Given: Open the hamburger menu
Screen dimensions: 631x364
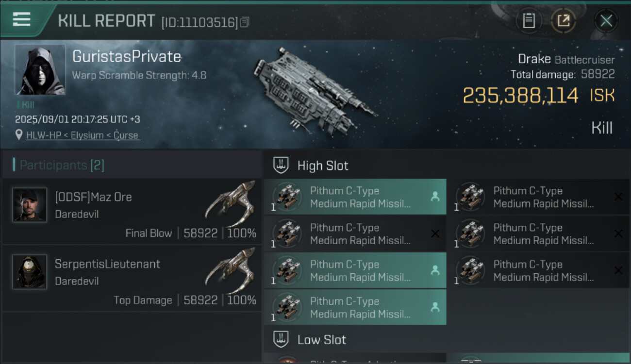Looking at the screenshot, I should pos(22,19).
